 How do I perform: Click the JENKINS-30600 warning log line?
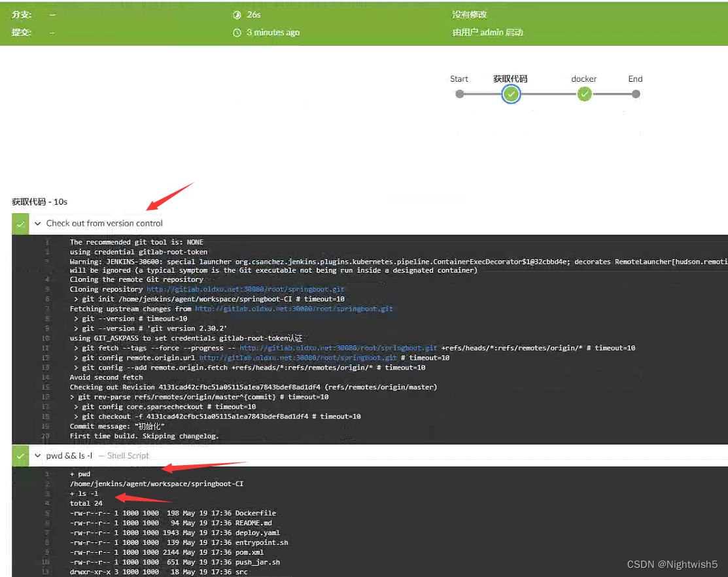[399, 266]
